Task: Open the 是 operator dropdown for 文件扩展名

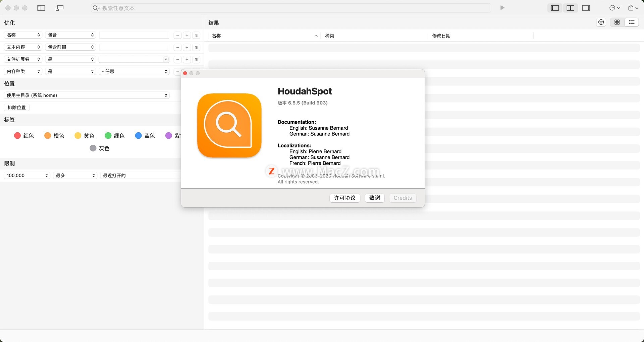Action: tap(70, 59)
